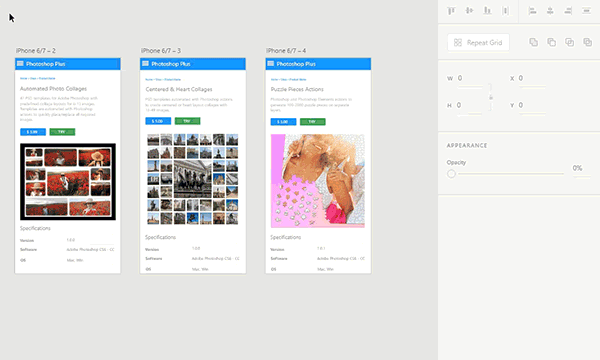Click the Repeat Grid button

click(x=478, y=42)
